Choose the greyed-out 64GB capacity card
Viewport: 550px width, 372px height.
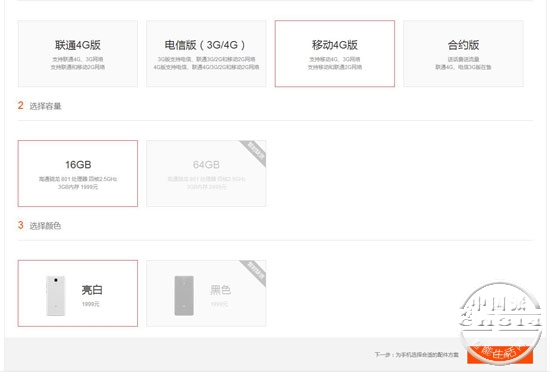point(206,173)
